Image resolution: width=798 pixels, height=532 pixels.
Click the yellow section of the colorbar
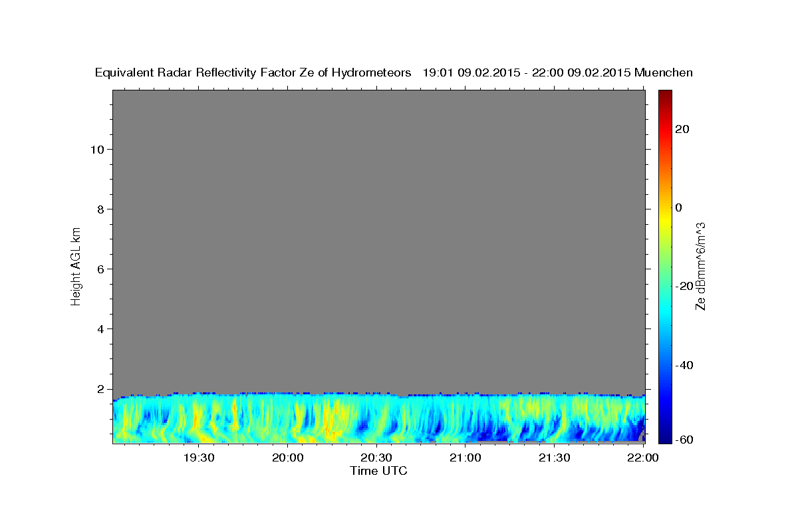click(664, 219)
